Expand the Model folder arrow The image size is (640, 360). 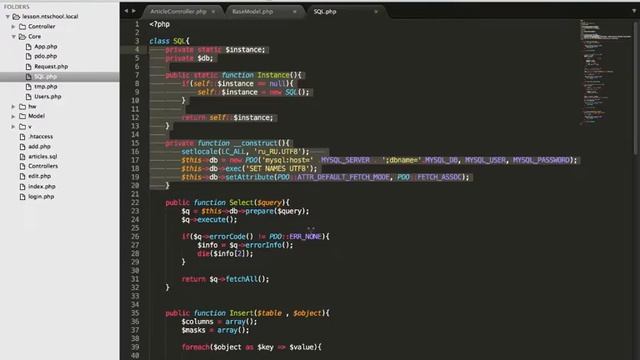(13, 116)
